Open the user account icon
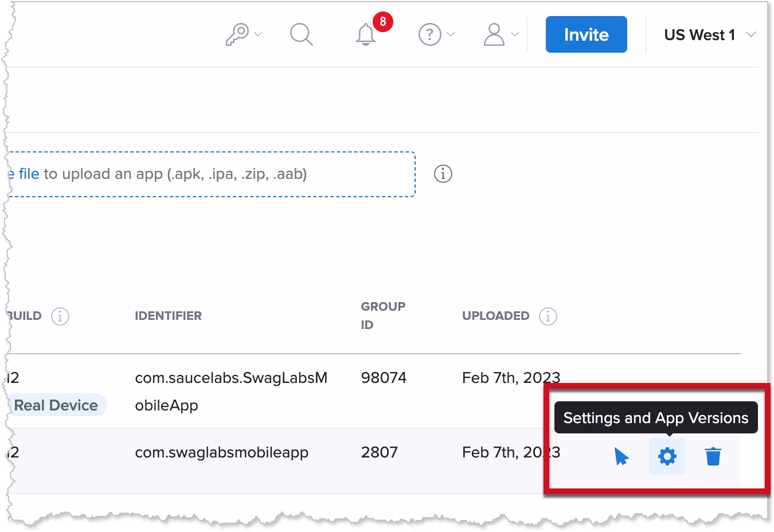The image size is (774, 532). [x=494, y=34]
